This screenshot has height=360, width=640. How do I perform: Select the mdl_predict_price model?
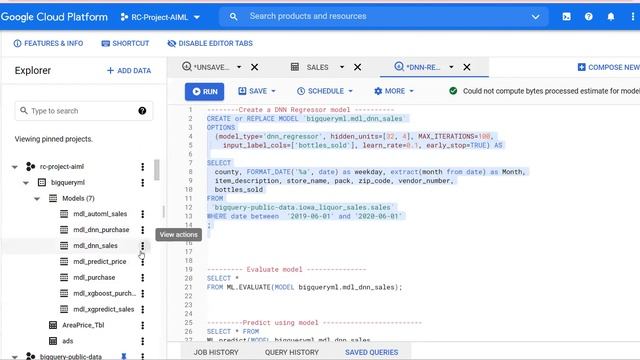(100, 262)
